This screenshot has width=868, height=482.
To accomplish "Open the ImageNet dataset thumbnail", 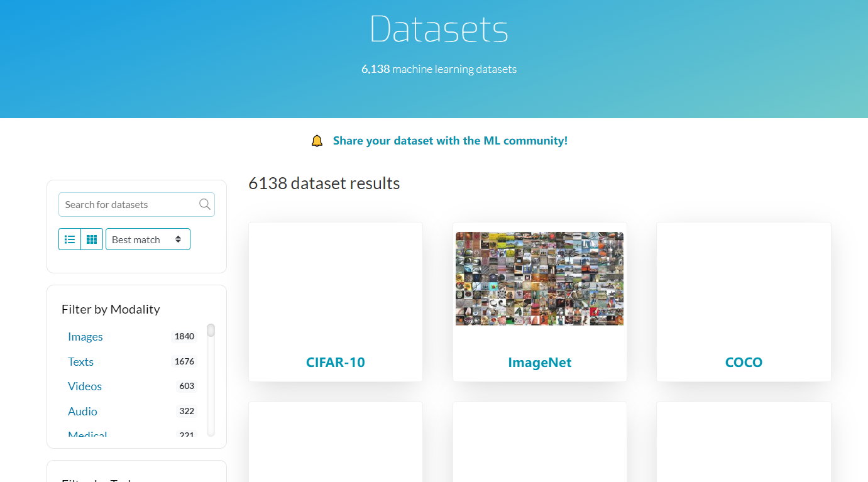I will pos(539,278).
